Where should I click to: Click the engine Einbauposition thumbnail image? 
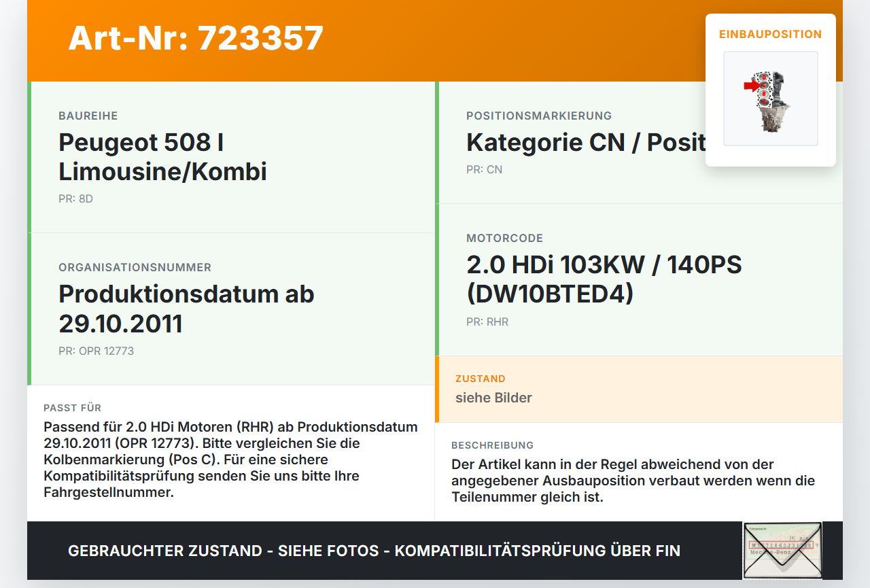pos(771,99)
